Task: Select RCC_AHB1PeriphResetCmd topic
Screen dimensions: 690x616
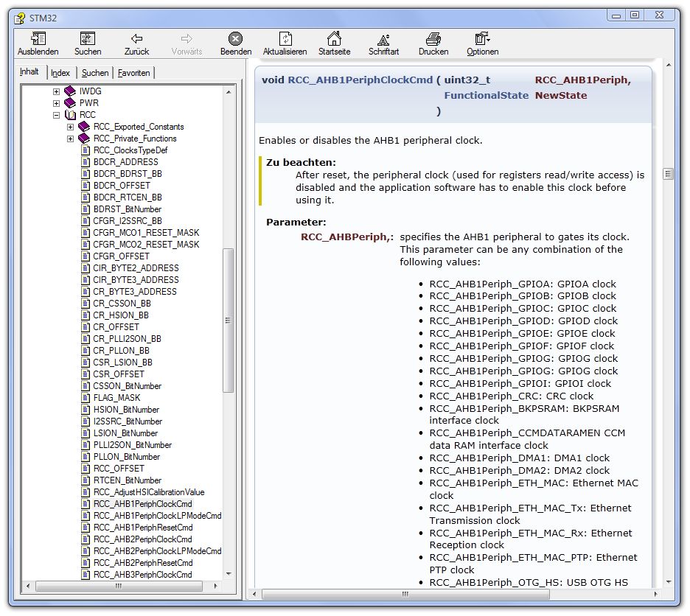Action: tap(143, 528)
